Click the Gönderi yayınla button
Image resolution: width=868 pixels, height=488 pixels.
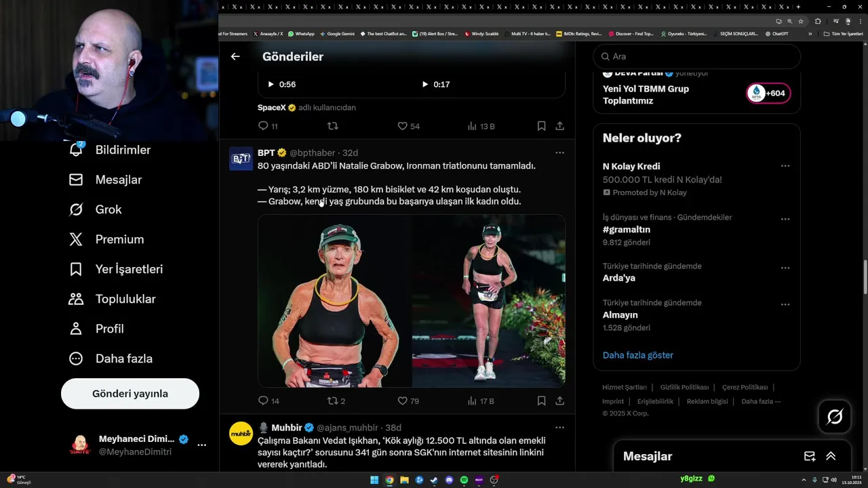pos(130,394)
